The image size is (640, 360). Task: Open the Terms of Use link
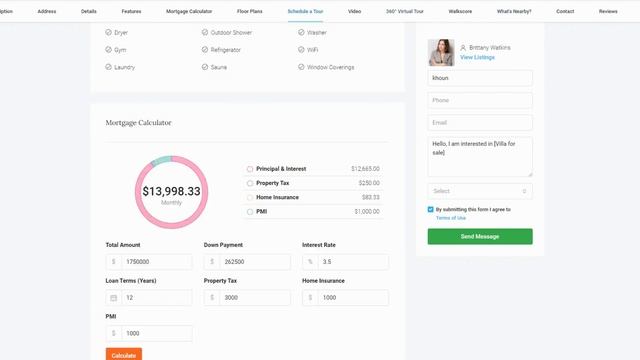451,218
